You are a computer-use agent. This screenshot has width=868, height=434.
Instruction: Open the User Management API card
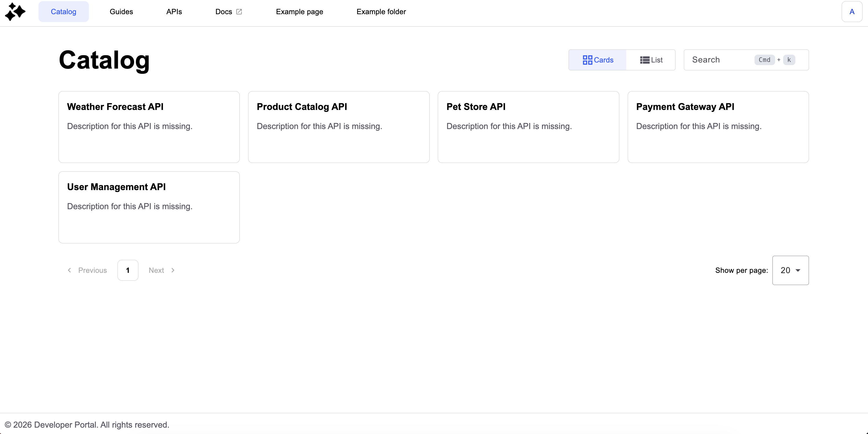(149, 207)
